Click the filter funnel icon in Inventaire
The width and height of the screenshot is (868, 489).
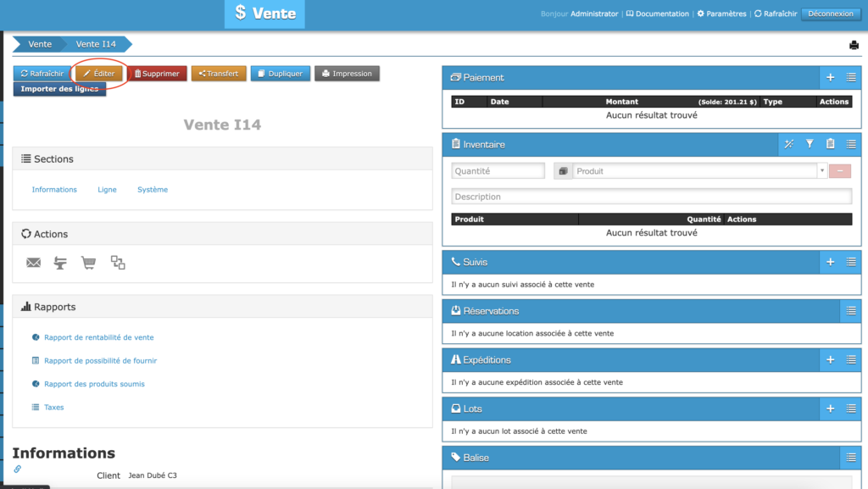[810, 144]
